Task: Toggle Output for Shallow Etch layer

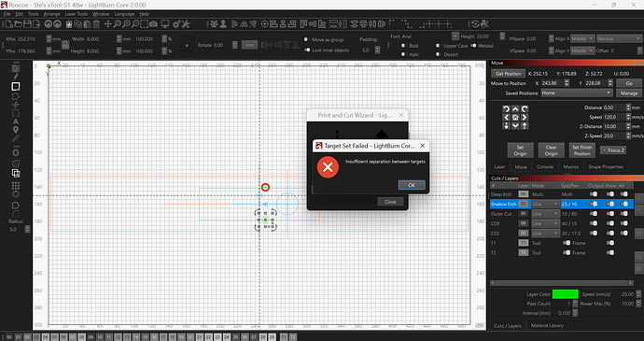Action: 594,204
